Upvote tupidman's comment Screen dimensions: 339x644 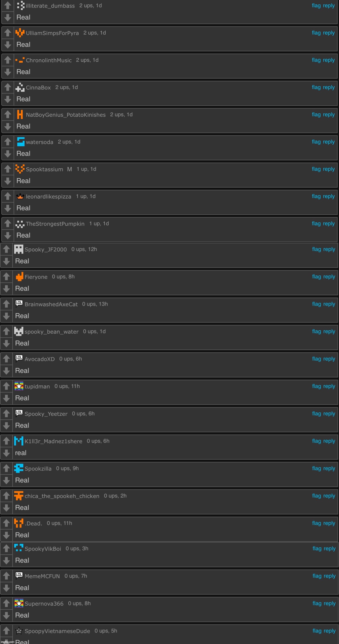point(7,386)
